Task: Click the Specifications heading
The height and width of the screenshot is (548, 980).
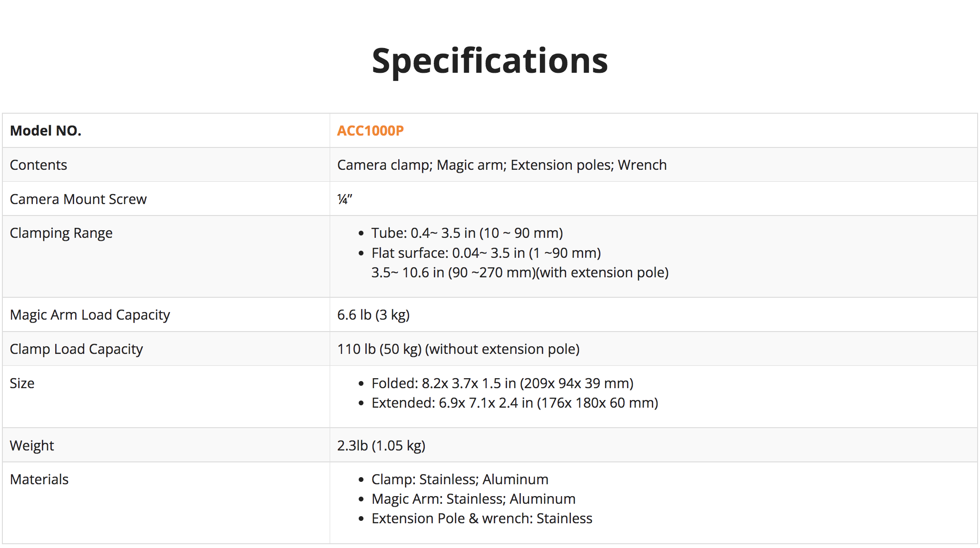Action: 490,61
